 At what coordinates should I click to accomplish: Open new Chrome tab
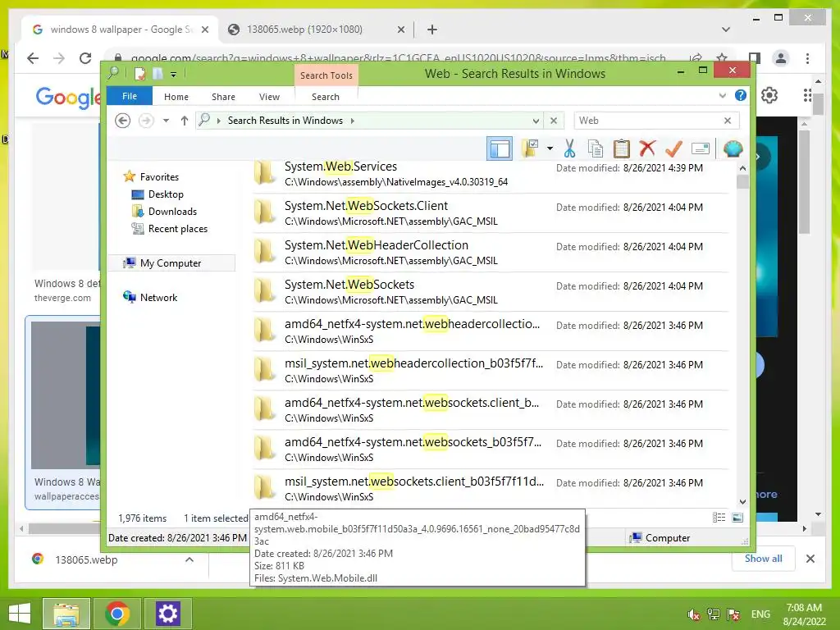[x=432, y=30]
